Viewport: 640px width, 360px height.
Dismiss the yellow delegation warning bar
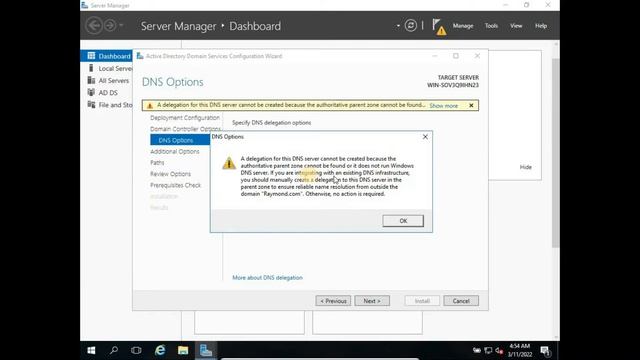click(471, 105)
